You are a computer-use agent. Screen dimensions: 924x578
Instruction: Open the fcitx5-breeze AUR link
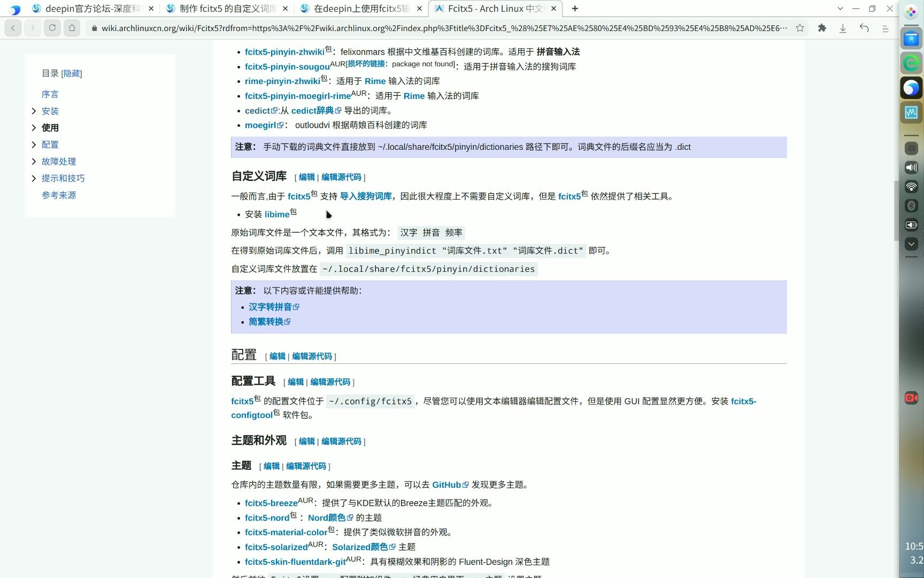coord(271,503)
